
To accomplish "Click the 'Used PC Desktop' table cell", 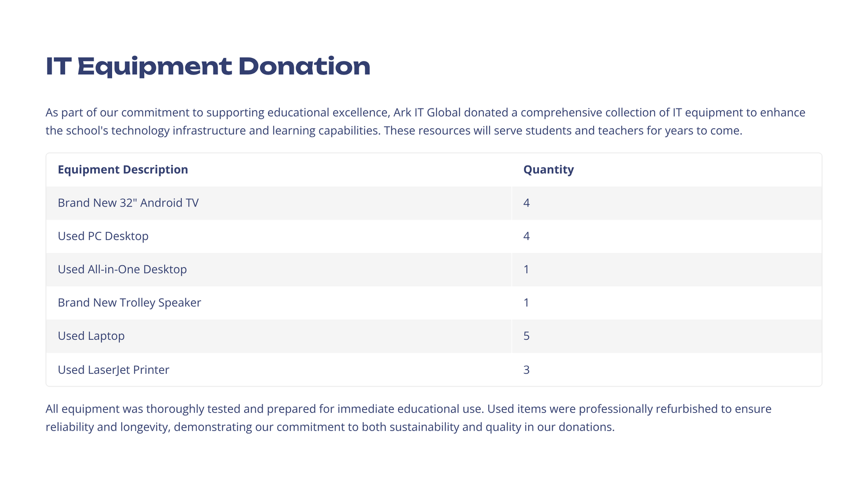I will (x=103, y=236).
